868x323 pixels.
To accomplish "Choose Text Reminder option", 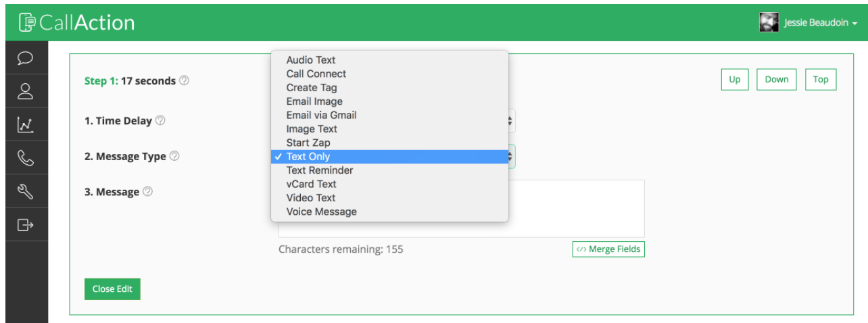I will coord(389,170).
